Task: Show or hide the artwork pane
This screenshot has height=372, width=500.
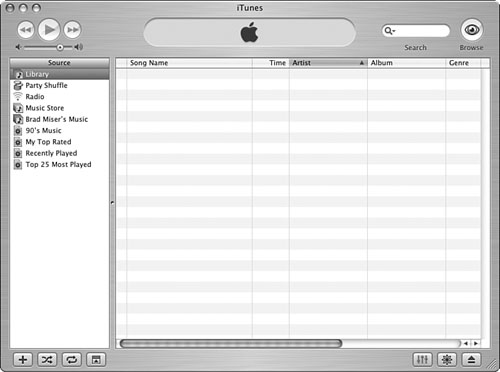Action: [96, 359]
